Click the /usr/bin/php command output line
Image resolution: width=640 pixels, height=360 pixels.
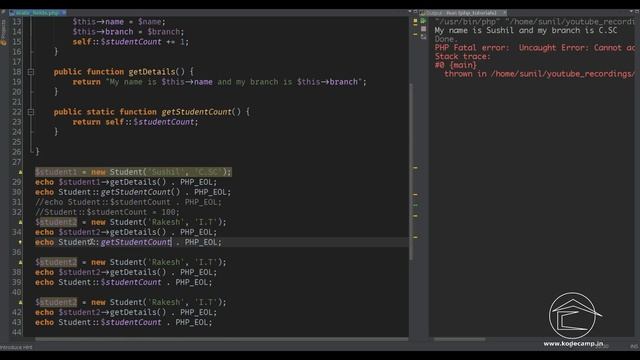click(x=535, y=22)
